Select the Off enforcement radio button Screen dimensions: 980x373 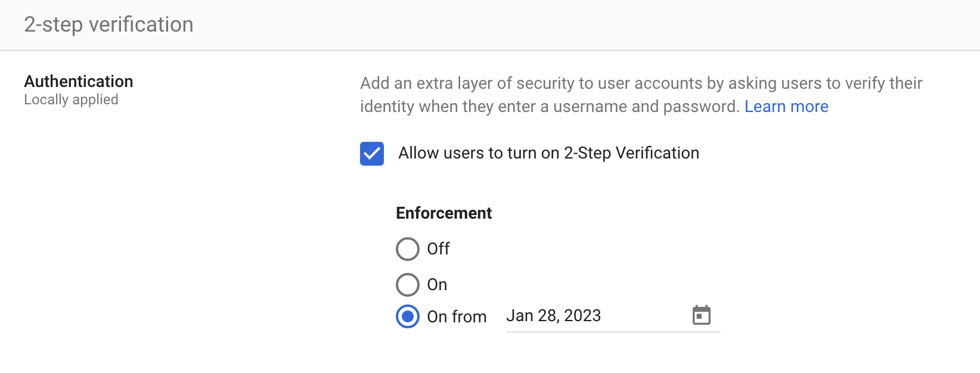tap(408, 249)
